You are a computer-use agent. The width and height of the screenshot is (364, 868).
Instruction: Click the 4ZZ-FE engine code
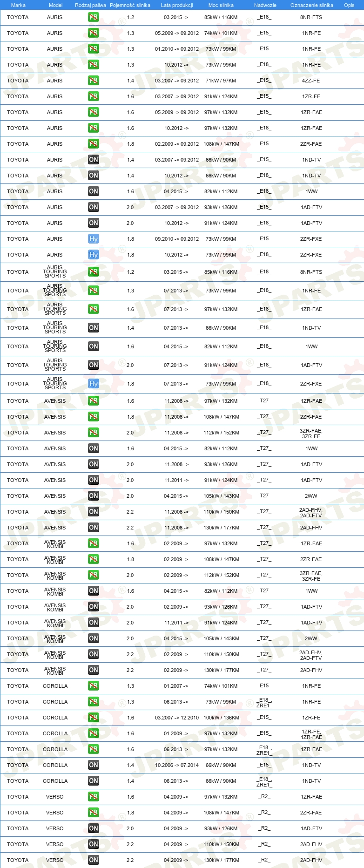pyautogui.click(x=311, y=81)
